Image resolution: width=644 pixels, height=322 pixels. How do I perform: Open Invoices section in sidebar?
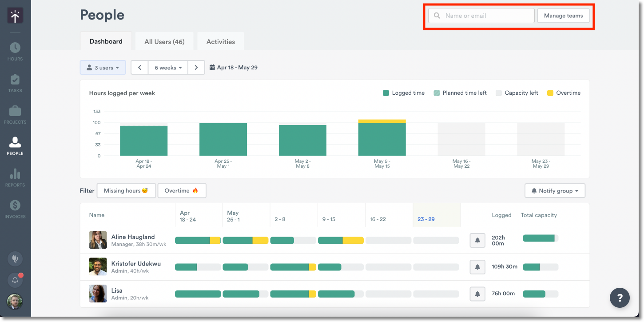pos(15,209)
